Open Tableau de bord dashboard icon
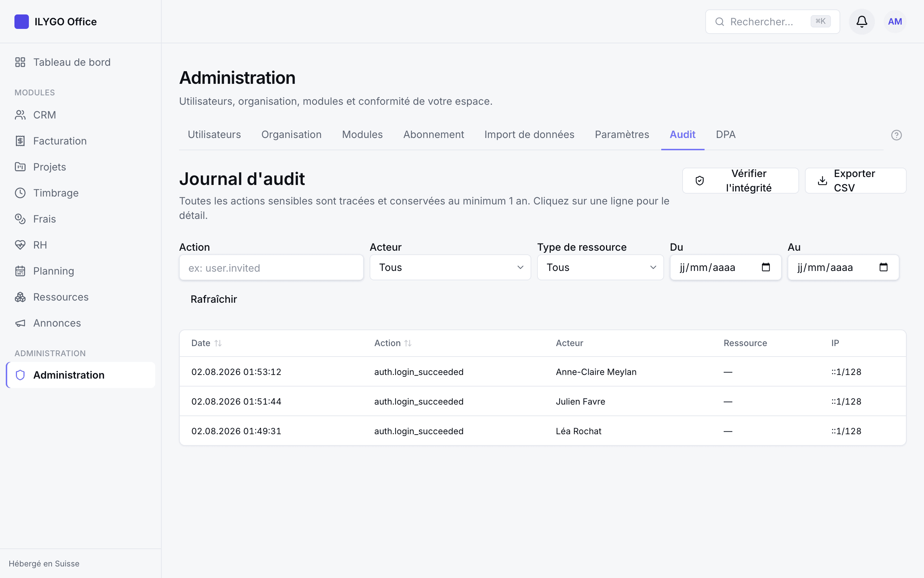Viewport: 924px width, 578px height. [20, 62]
